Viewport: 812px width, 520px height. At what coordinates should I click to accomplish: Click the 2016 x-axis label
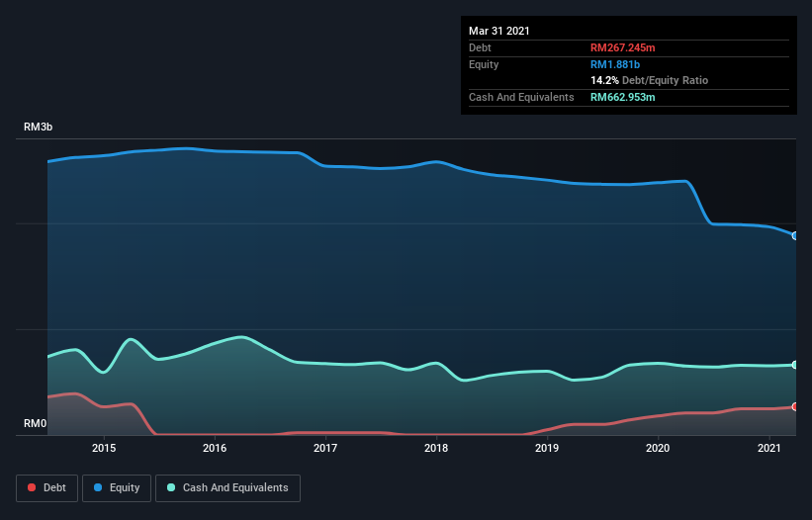(215, 449)
